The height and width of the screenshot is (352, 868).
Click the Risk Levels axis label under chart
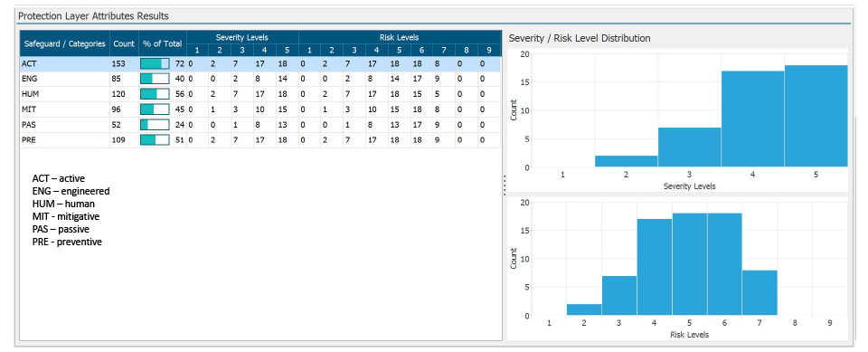coord(689,335)
